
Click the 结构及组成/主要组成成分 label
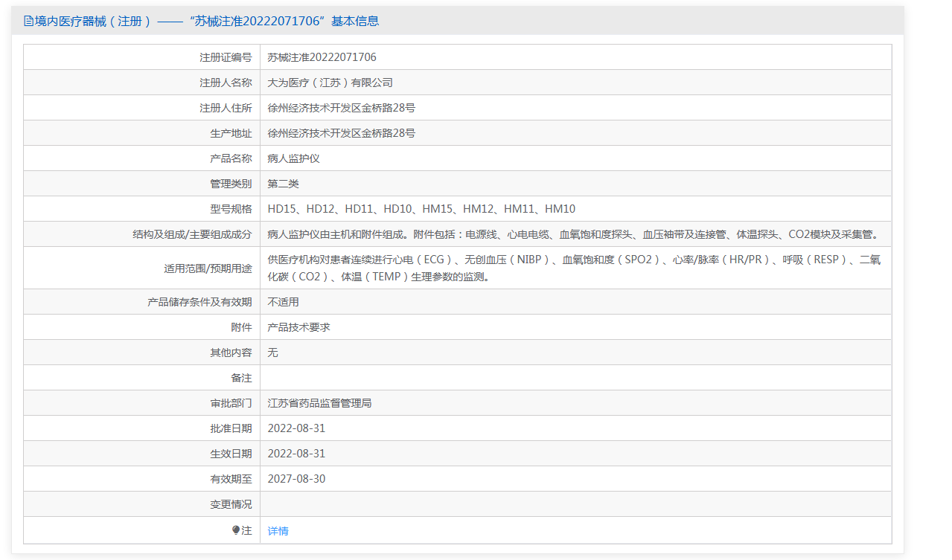pyautogui.click(x=192, y=234)
